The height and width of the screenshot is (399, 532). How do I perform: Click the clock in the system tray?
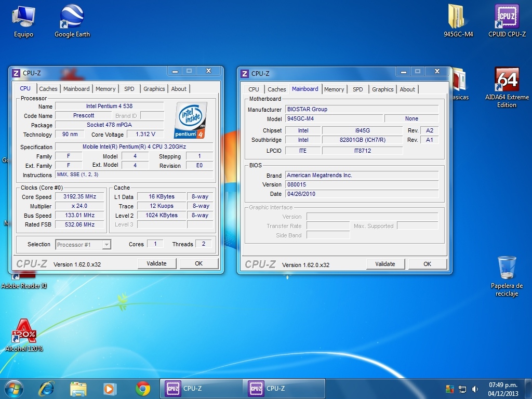(x=503, y=389)
